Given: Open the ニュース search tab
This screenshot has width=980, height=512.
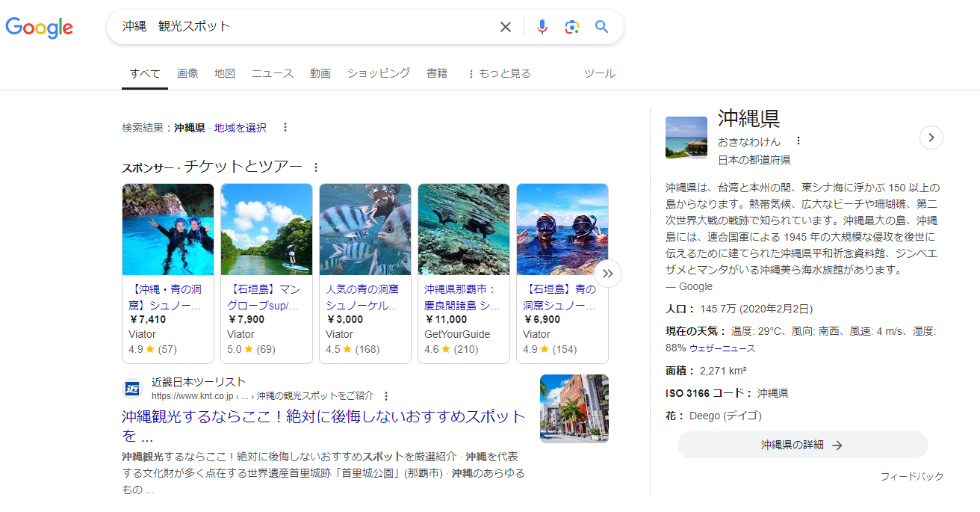Looking at the screenshot, I should click(x=272, y=73).
